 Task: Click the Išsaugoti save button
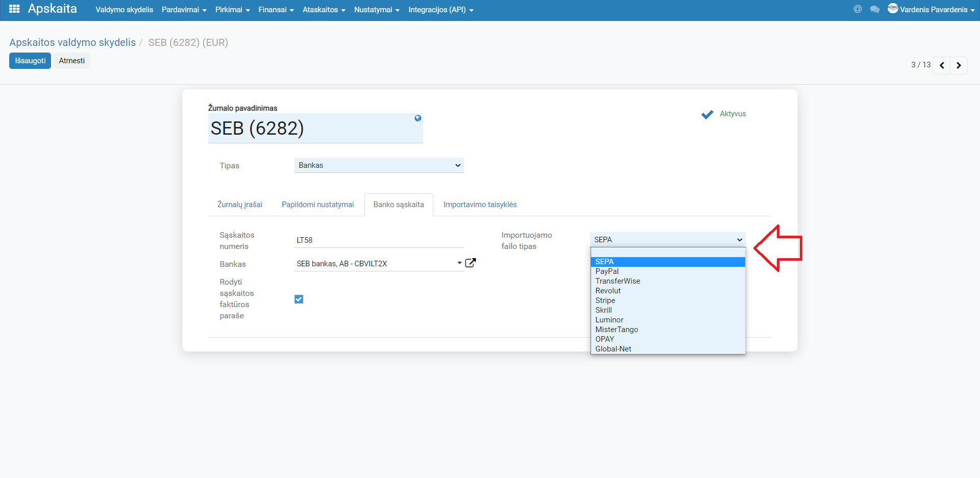coord(30,61)
